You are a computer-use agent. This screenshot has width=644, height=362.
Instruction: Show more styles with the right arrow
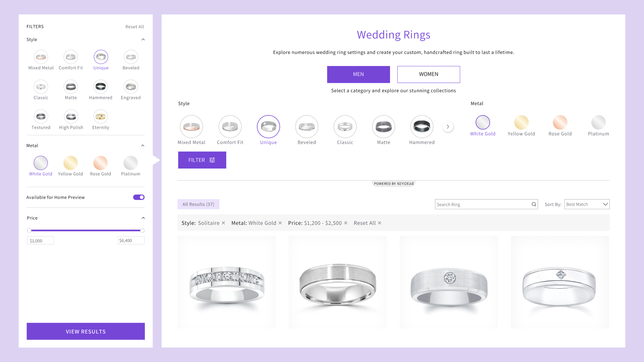[448, 127]
